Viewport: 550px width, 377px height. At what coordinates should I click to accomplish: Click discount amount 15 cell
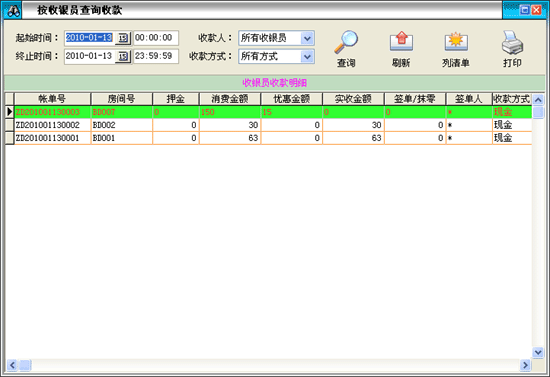pyautogui.click(x=291, y=112)
